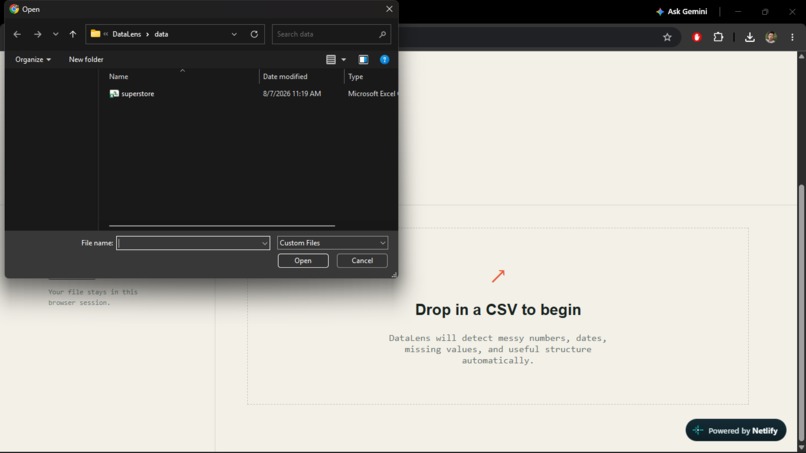Toggle the preview pane

[x=363, y=59]
